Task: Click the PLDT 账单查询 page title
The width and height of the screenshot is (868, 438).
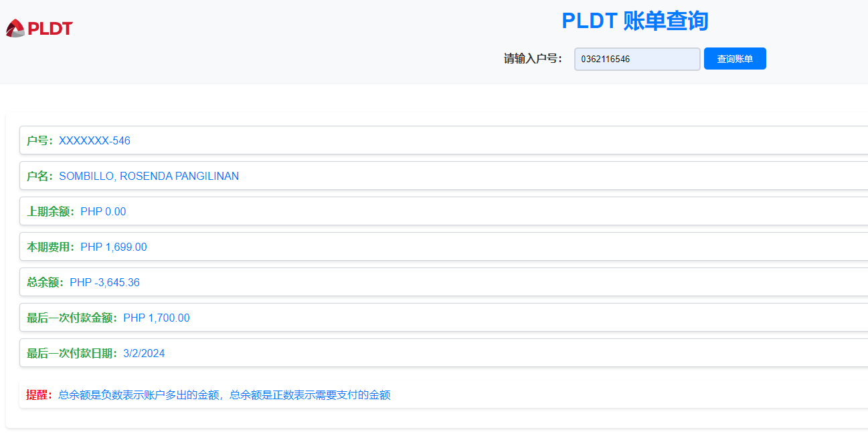Action: click(x=634, y=21)
